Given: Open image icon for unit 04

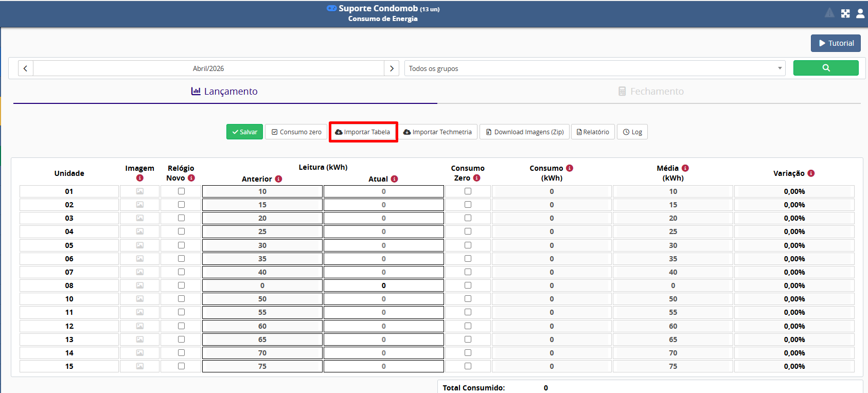Looking at the screenshot, I should click(140, 231).
